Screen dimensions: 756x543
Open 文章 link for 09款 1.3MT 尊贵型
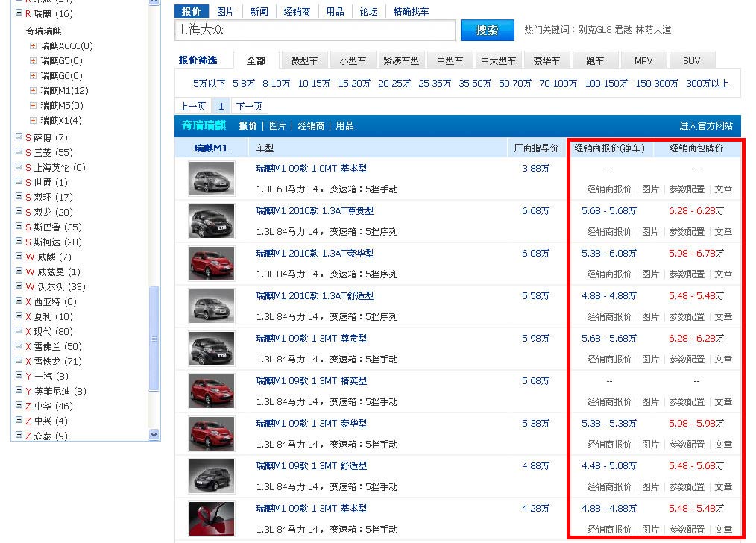723,360
